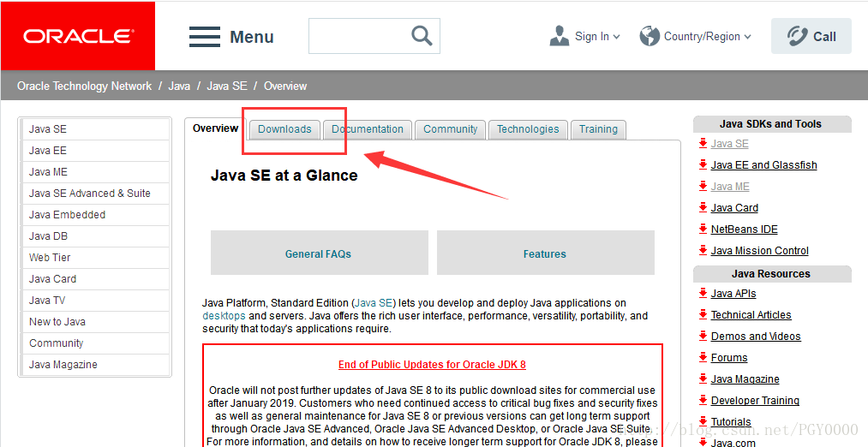Open the Training tab
Screen dimensions: 868x447
598,129
